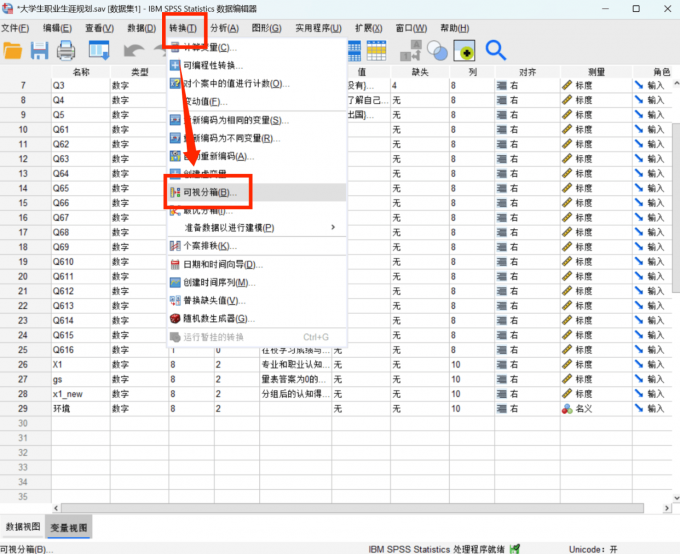Click the open folder toolbar icon
Viewport: 680px width, 554px height.
point(13,51)
